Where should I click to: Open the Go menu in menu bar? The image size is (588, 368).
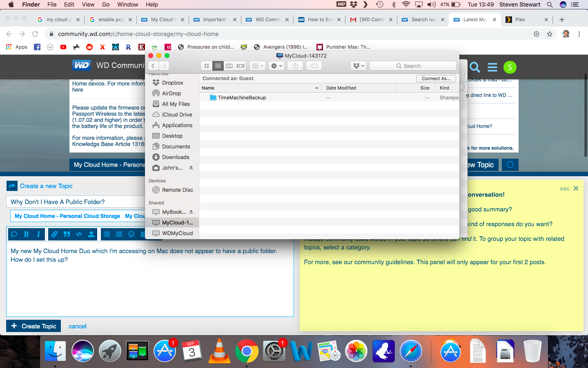click(106, 4)
